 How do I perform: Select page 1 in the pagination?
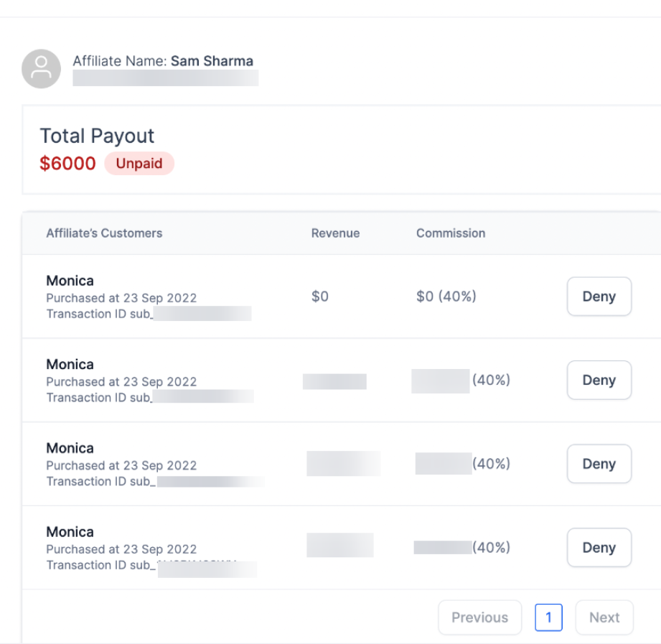pos(548,617)
